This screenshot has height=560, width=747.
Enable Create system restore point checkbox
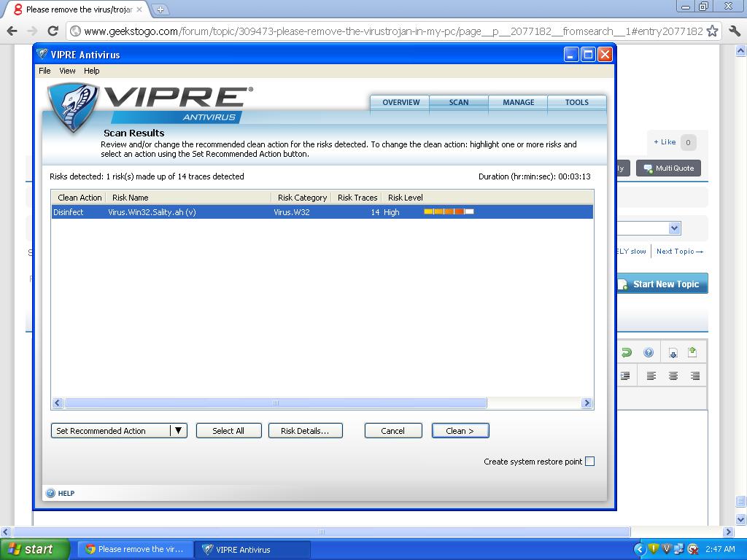589,462
